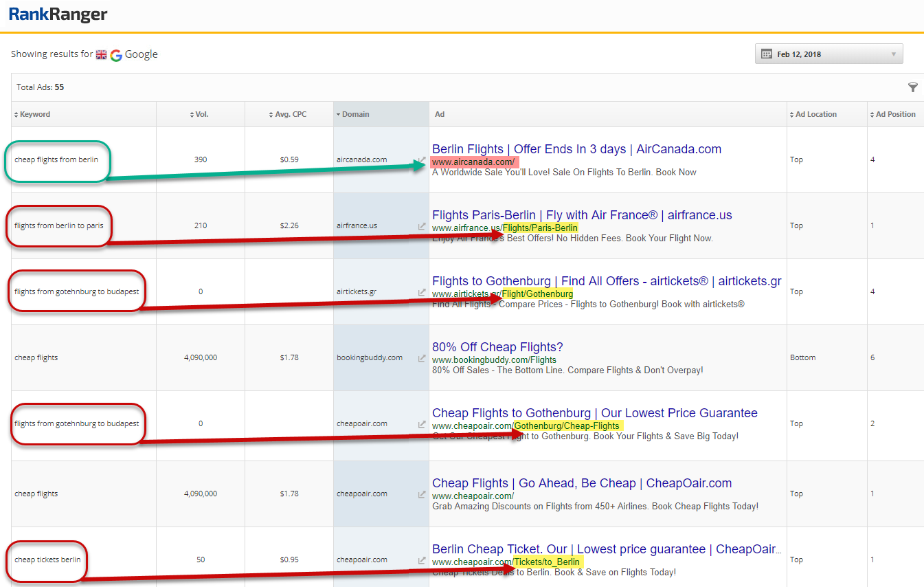Open the '80% Off Cheap Flights?' ad
The image size is (924, 587).
point(497,347)
